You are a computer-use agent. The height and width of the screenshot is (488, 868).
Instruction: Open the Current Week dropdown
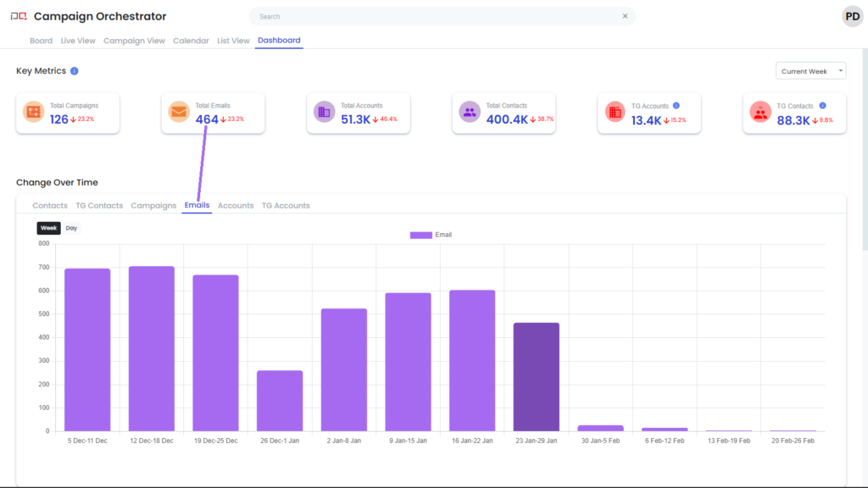point(810,71)
